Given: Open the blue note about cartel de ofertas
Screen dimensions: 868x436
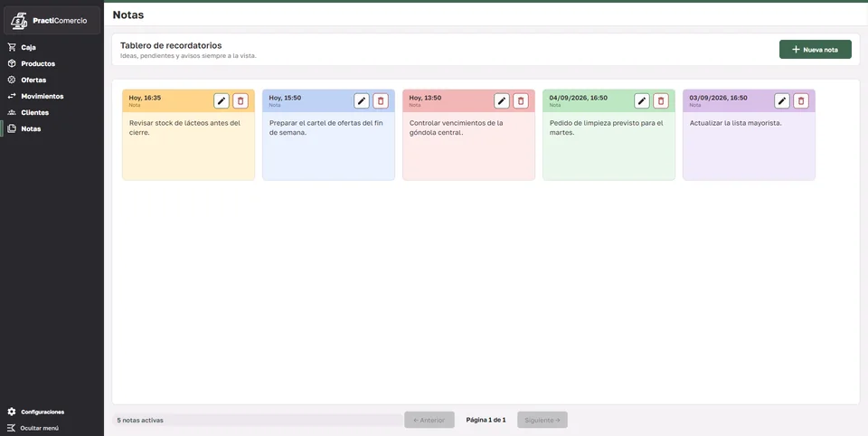Looking at the screenshot, I should point(328,135).
